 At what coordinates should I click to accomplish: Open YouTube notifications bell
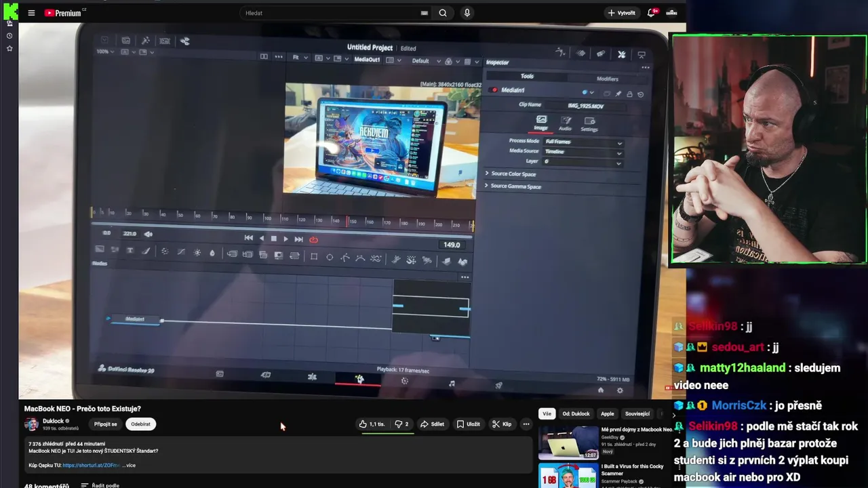651,13
